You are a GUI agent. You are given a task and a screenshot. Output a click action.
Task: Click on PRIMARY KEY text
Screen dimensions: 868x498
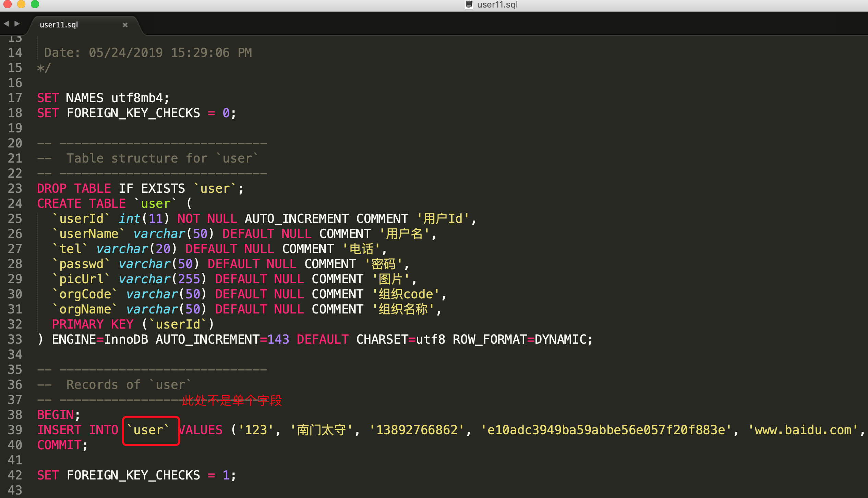[92, 324]
